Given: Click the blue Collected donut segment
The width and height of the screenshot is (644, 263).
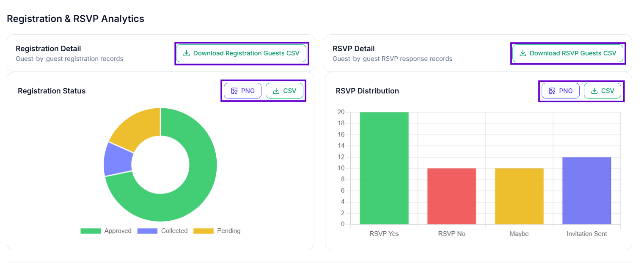Looking at the screenshot, I should (118, 160).
